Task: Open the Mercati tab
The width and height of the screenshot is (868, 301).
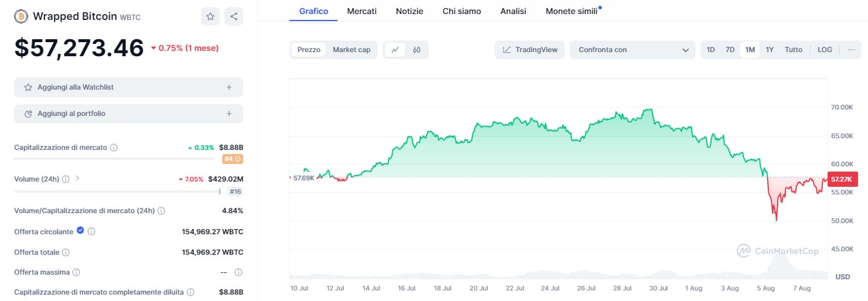Action: point(362,11)
